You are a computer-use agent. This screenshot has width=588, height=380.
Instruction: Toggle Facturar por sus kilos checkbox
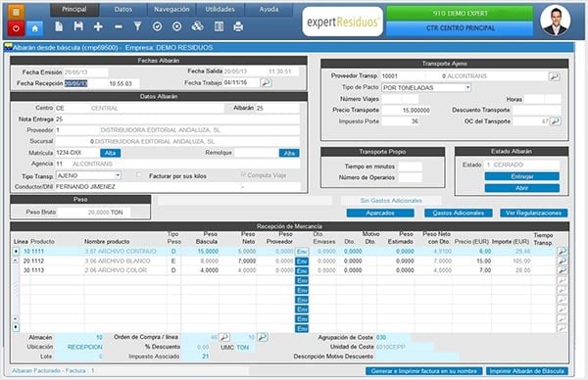click(x=139, y=175)
